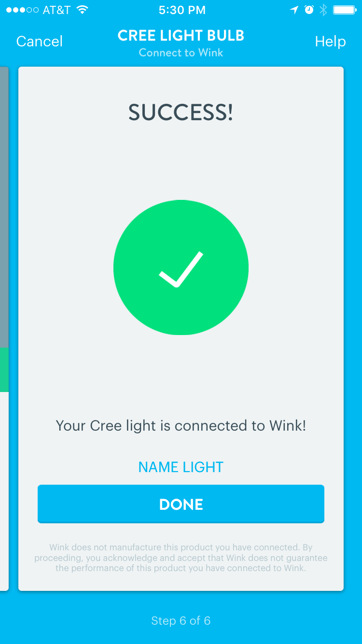362x644 pixels.
Task: Tap the battery indicator icon
Action: (345, 10)
